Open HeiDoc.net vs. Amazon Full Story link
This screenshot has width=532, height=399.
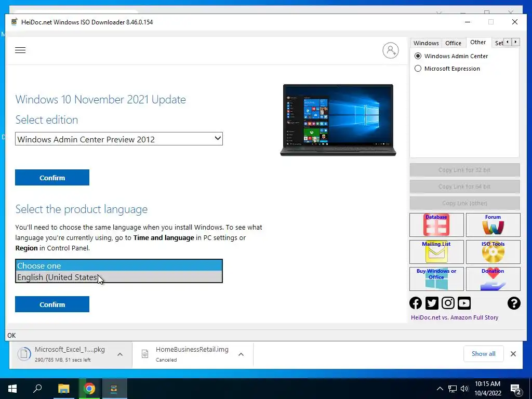click(455, 317)
